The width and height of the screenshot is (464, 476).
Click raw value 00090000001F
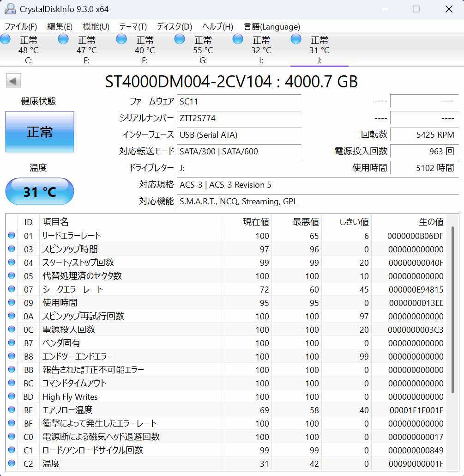click(416, 464)
